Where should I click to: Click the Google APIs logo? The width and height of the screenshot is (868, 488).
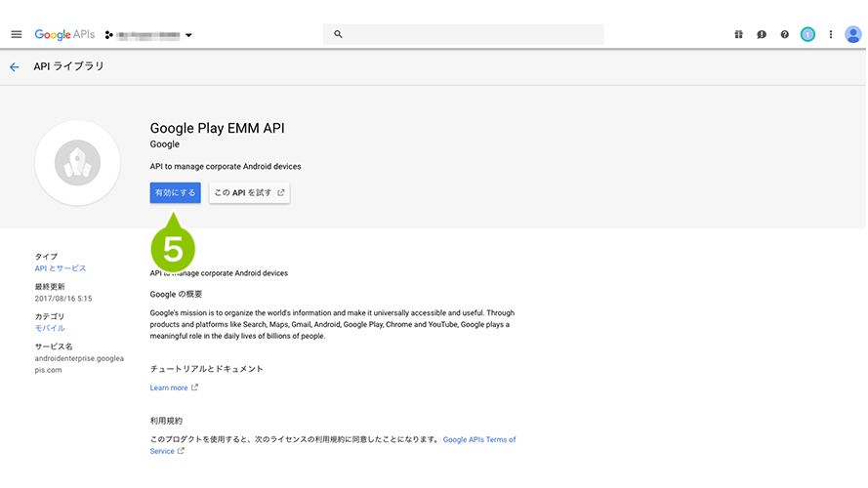tap(64, 34)
